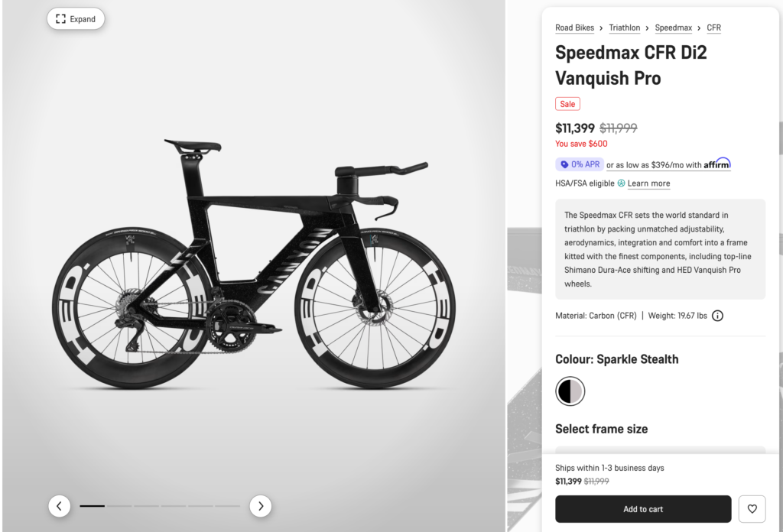Open the Triathlon breadcrumb
This screenshot has width=783, height=532.
(x=624, y=28)
